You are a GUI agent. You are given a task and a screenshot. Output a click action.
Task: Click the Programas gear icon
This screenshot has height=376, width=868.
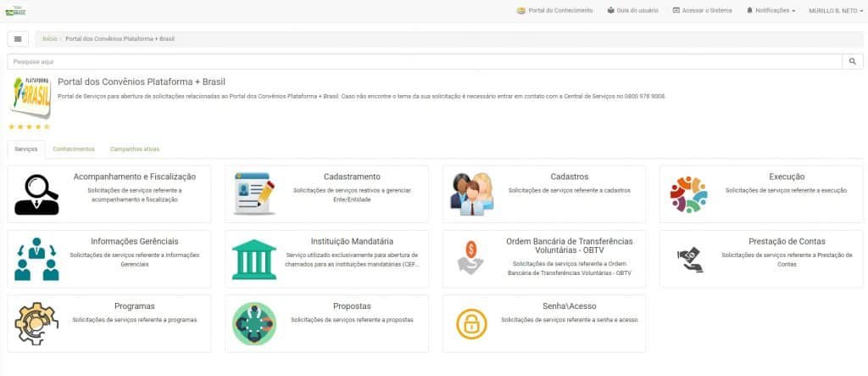(x=36, y=323)
